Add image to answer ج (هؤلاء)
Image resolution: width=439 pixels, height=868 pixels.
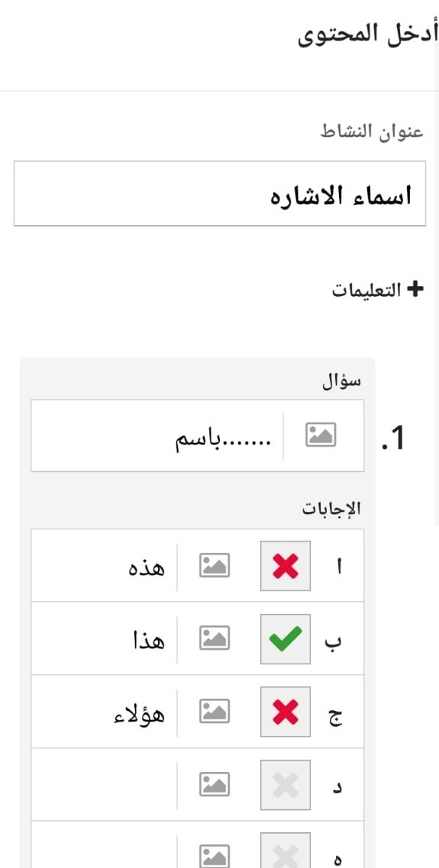215,712
